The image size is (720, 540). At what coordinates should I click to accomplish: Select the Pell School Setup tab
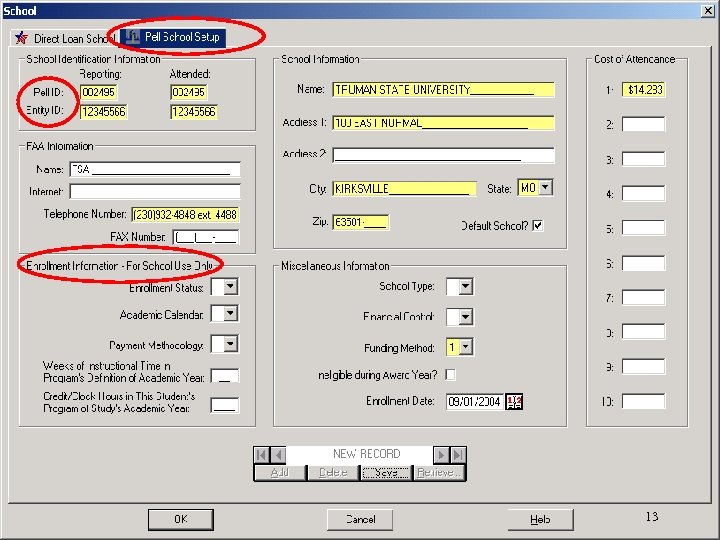[173, 37]
